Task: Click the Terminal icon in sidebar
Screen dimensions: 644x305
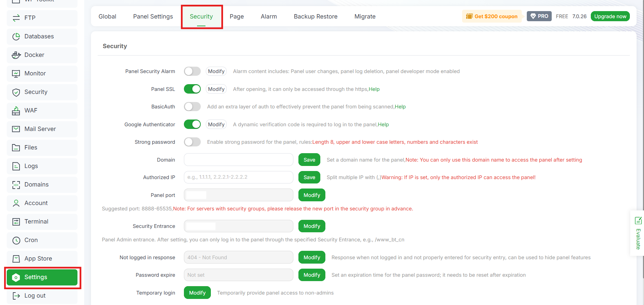Action: [x=16, y=222]
